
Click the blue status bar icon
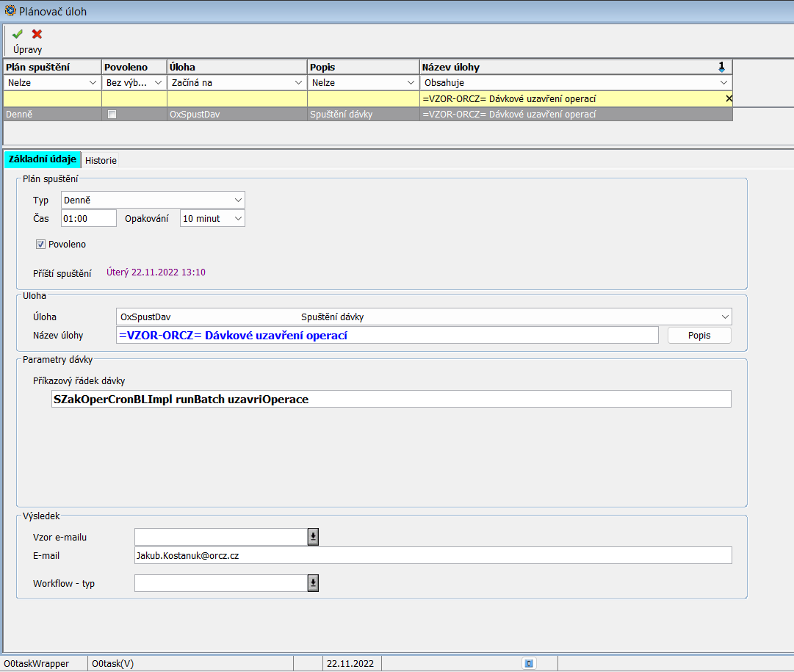point(528,663)
